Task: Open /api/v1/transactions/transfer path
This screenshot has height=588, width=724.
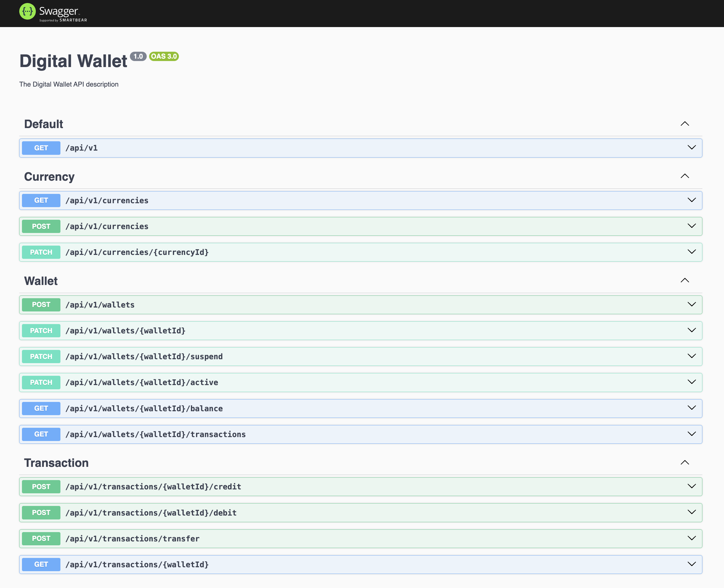Action: (133, 539)
